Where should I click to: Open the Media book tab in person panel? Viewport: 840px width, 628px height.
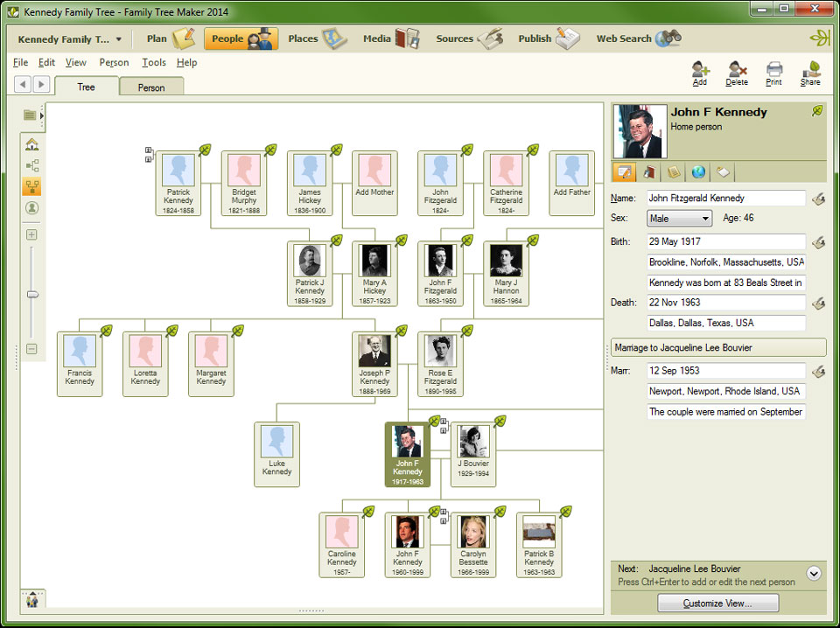649,172
